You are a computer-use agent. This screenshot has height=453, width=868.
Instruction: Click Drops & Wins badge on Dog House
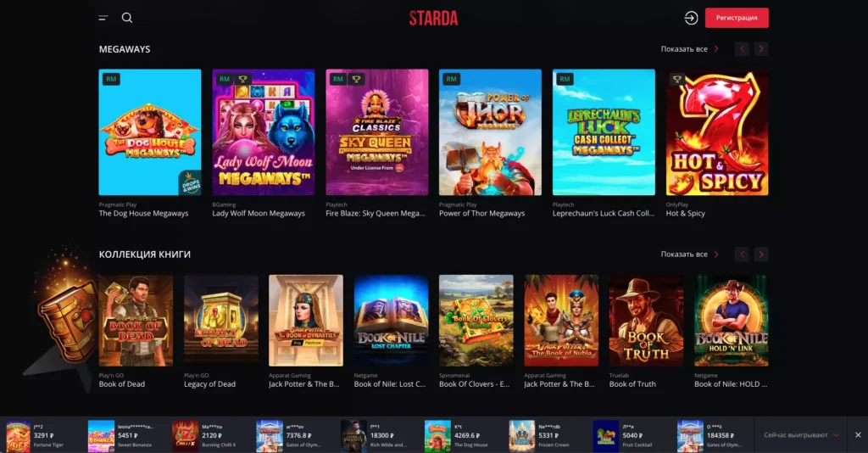point(190,183)
